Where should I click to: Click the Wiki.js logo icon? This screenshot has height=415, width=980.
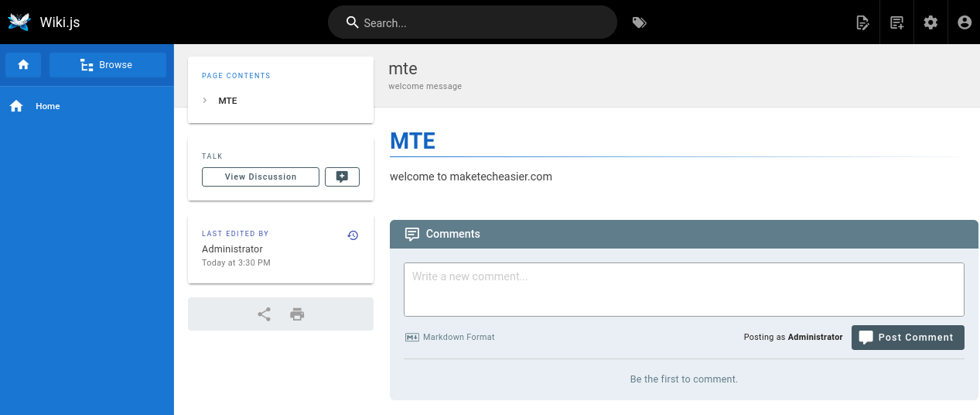point(19,22)
